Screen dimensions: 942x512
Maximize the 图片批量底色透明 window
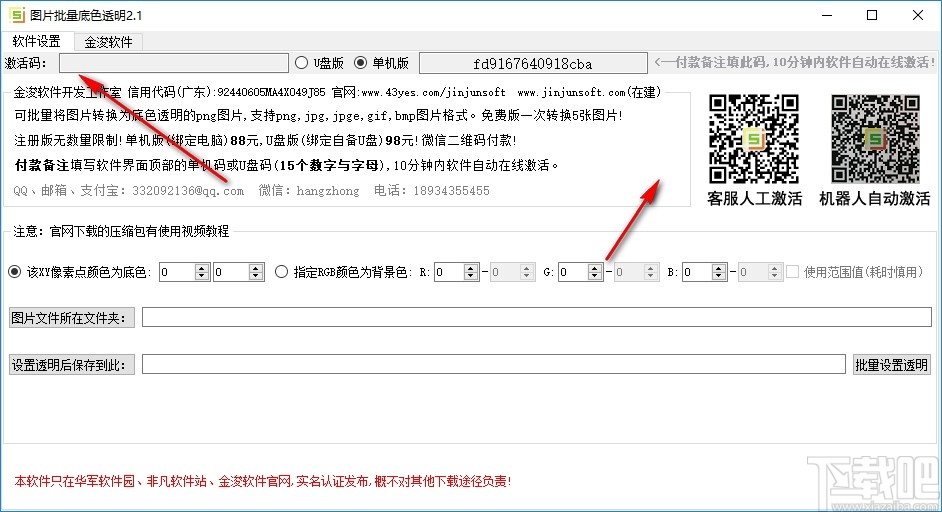click(x=872, y=15)
